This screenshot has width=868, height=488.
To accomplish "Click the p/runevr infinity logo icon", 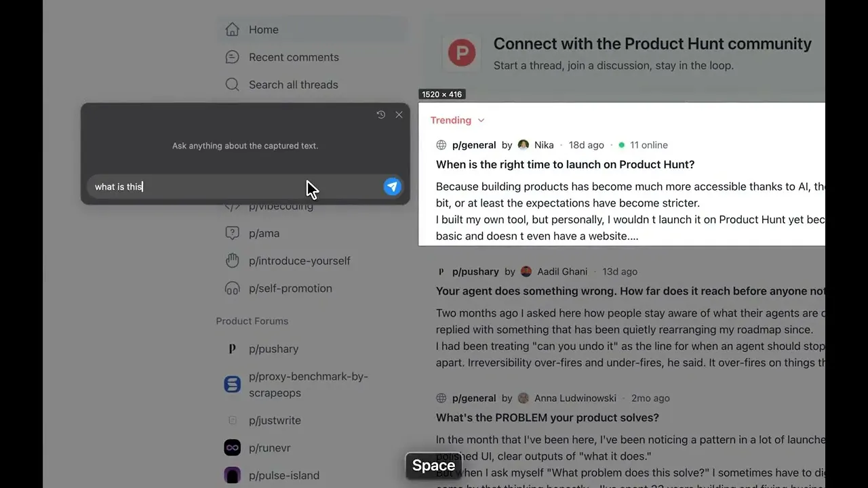I will coord(232,448).
